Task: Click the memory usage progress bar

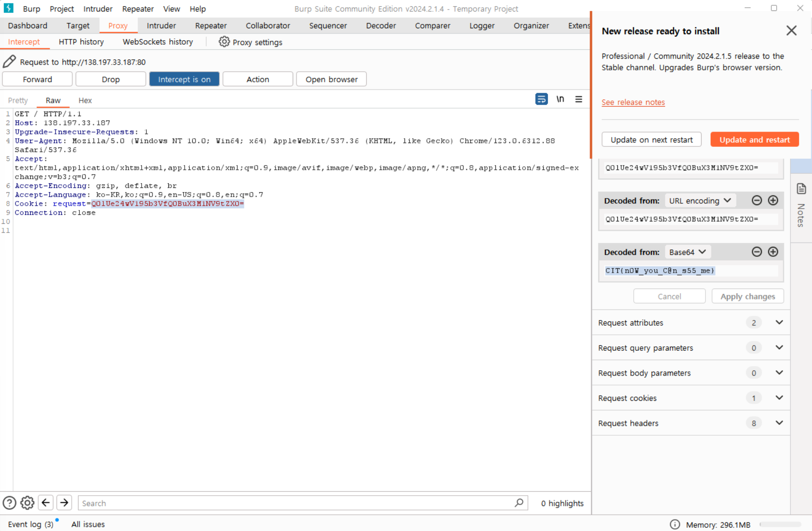Action: 780,524
